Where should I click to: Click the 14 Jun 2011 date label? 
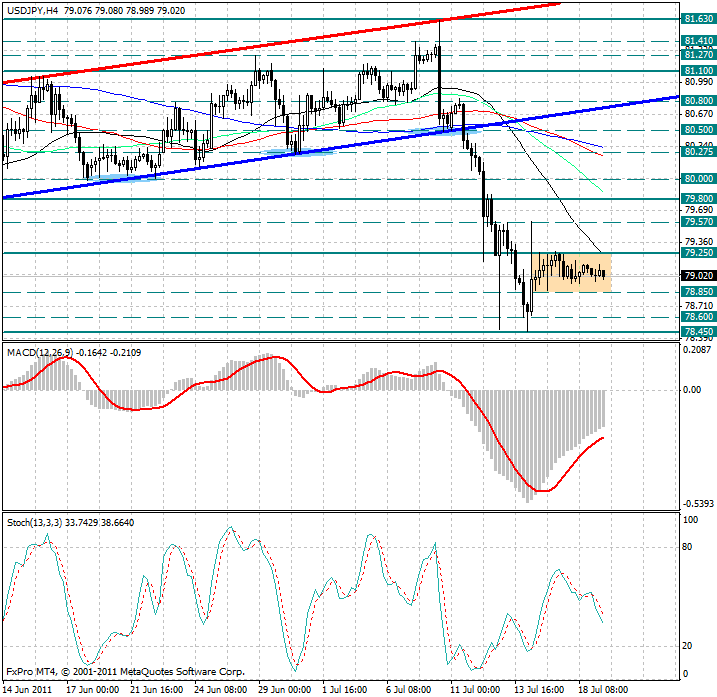(30, 689)
